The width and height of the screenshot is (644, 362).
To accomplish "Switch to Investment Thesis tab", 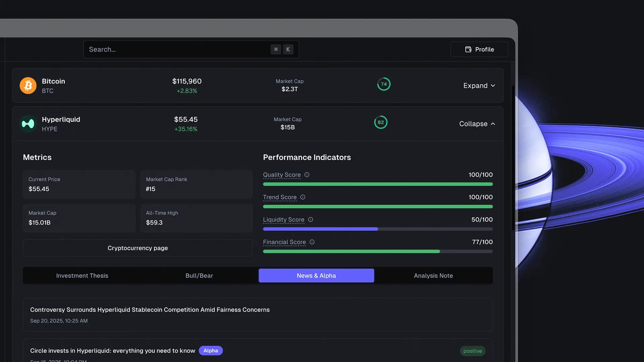I will [82, 276].
